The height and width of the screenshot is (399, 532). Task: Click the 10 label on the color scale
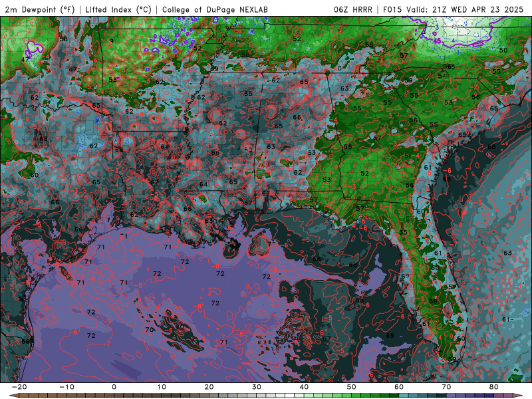tap(162, 387)
